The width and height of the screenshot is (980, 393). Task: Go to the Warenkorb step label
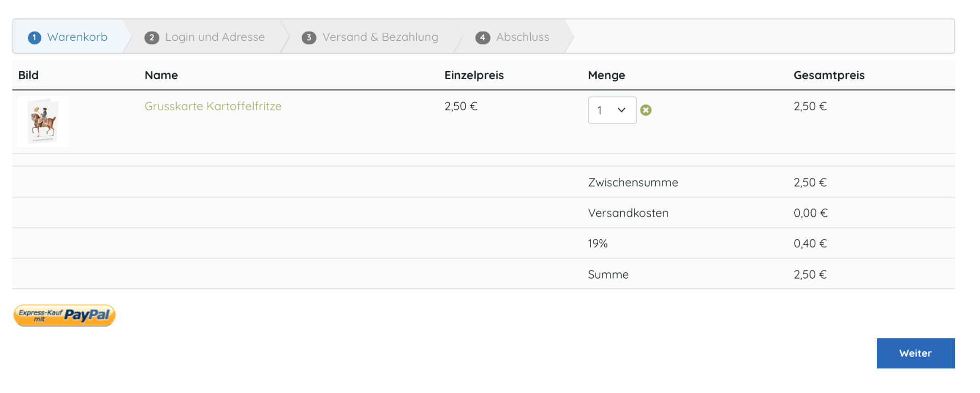[77, 37]
